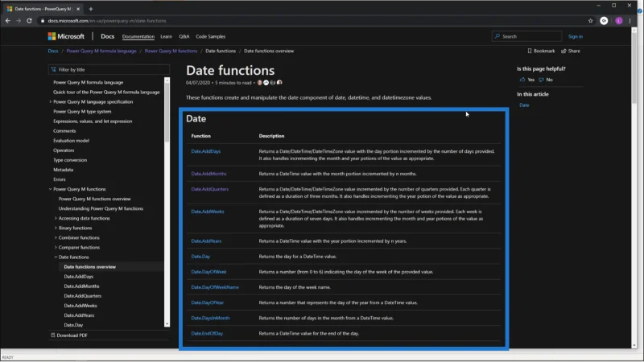Open Operators in the sidebar

64,150
